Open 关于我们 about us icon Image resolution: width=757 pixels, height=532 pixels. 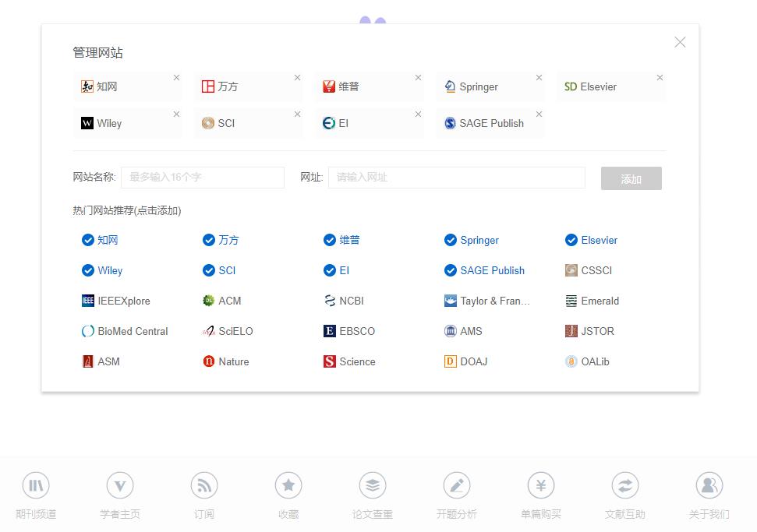pos(709,485)
